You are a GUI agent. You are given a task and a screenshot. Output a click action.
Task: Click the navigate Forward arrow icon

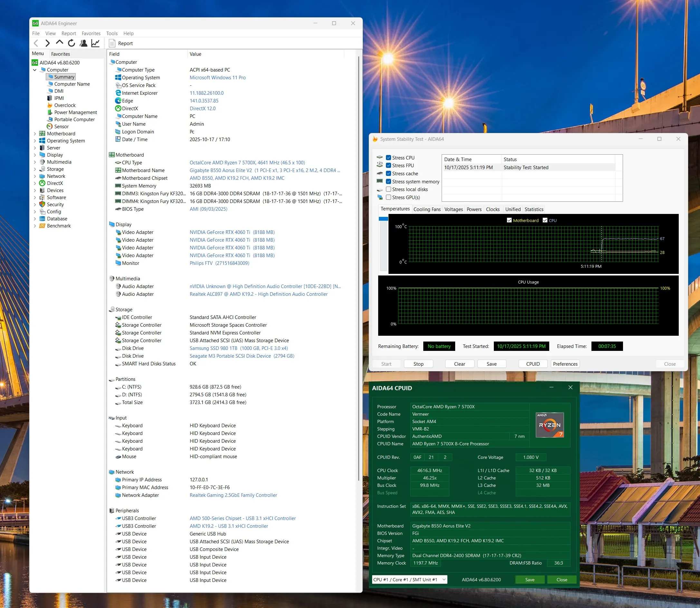(47, 43)
